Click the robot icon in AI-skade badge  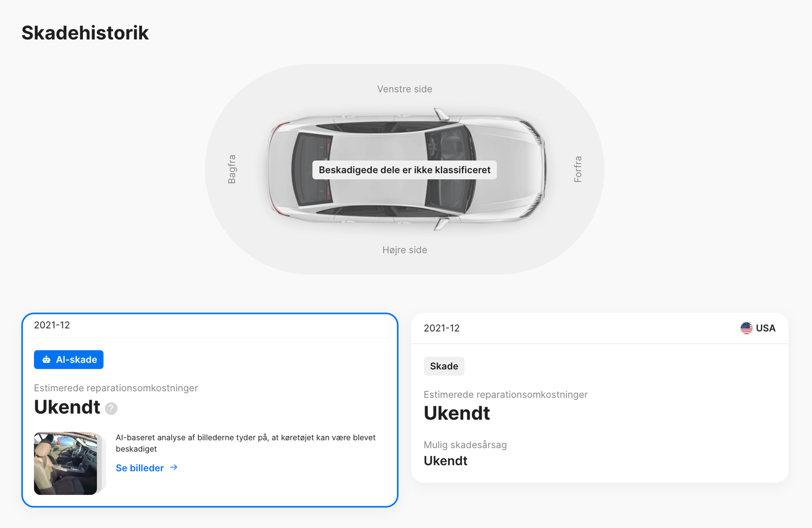tap(46, 359)
